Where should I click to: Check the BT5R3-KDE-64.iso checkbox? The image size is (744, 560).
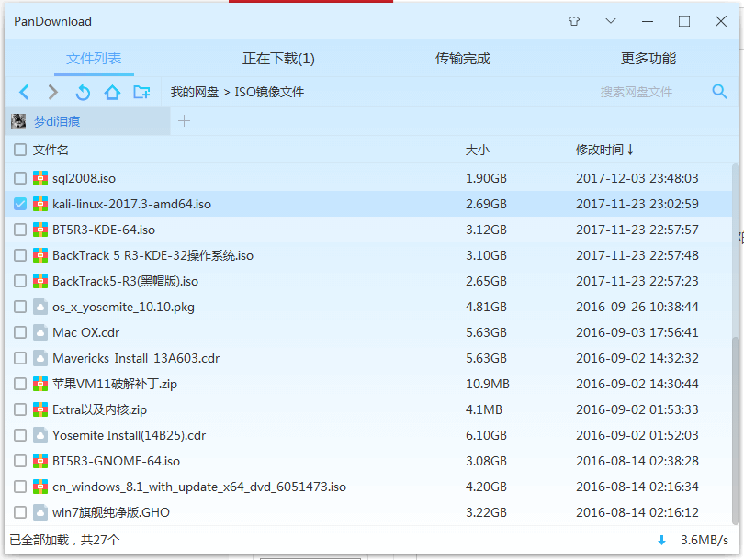point(20,230)
